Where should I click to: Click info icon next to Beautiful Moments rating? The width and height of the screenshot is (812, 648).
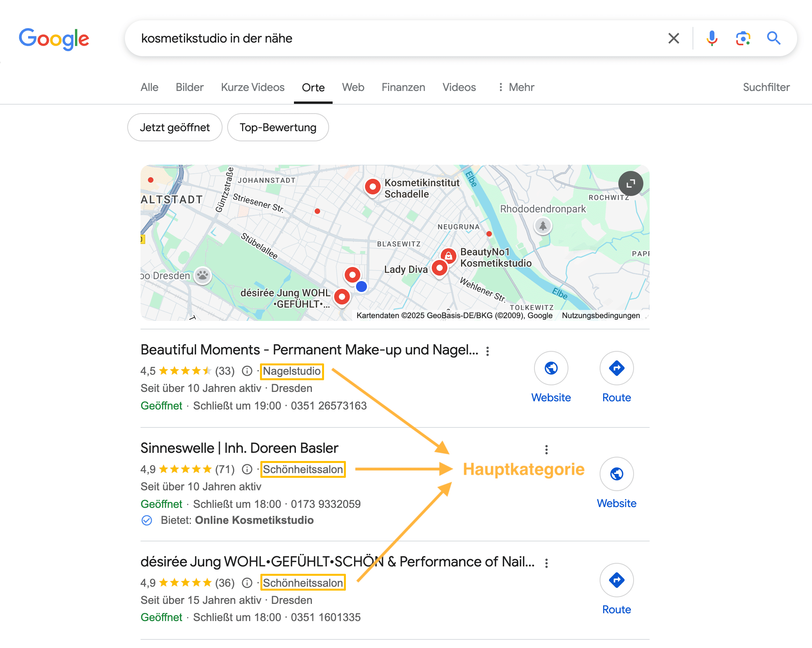(x=247, y=371)
